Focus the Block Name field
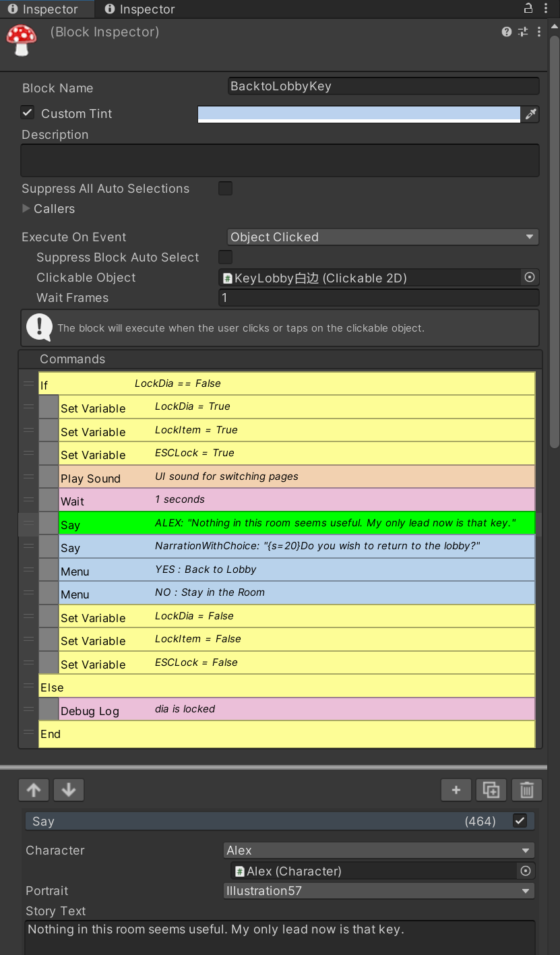The height and width of the screenshot is (955, 560). click(383, 86)
